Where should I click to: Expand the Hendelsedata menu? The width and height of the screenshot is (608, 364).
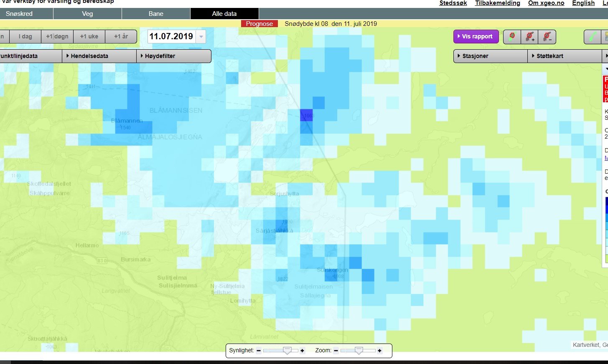[x=99, y=56]
